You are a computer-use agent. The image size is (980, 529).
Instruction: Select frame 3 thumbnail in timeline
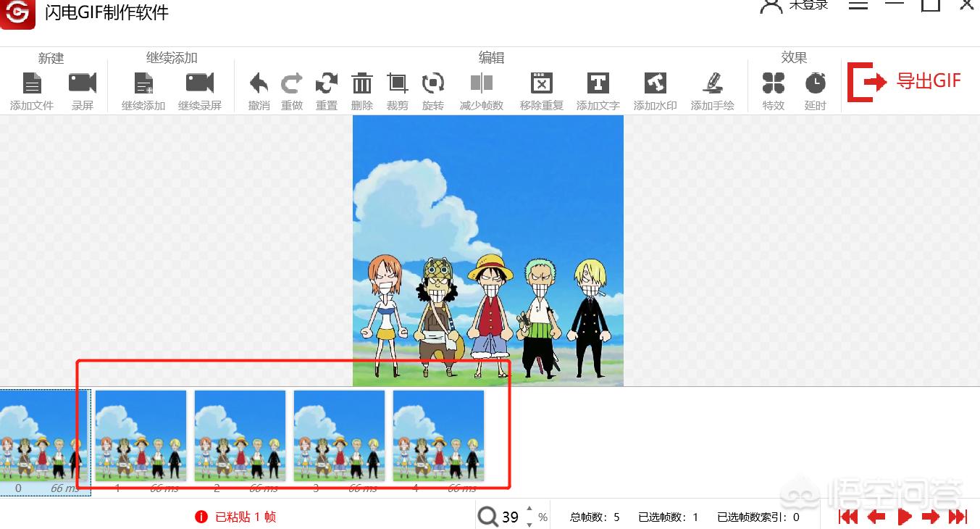coord(339,436)
